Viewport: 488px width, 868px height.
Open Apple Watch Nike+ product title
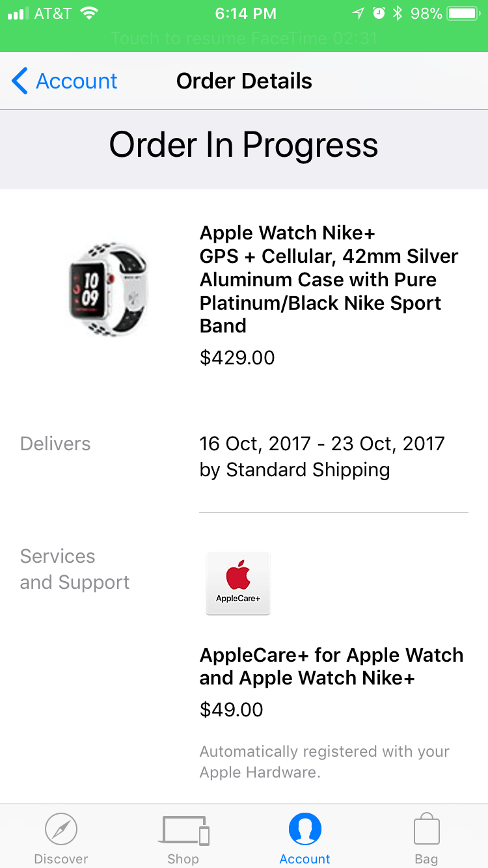pyautogui.click(x=329, y=279)
